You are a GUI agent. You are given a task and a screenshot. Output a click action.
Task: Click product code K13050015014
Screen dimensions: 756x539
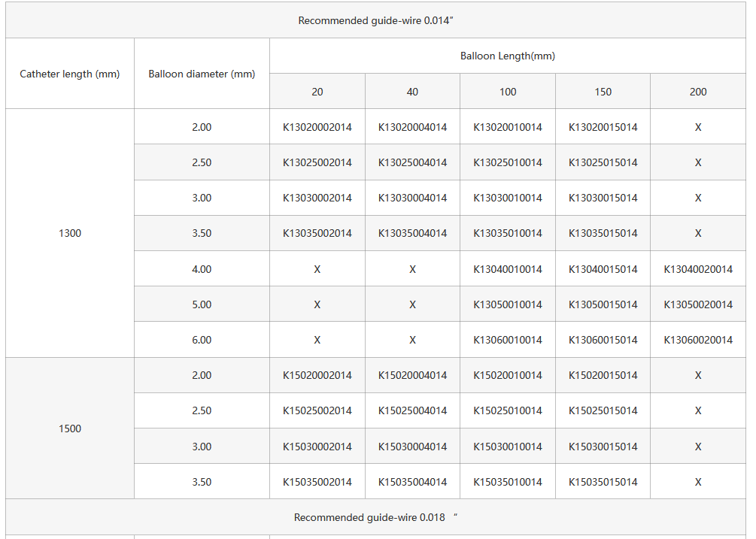(x=603, y=304)
